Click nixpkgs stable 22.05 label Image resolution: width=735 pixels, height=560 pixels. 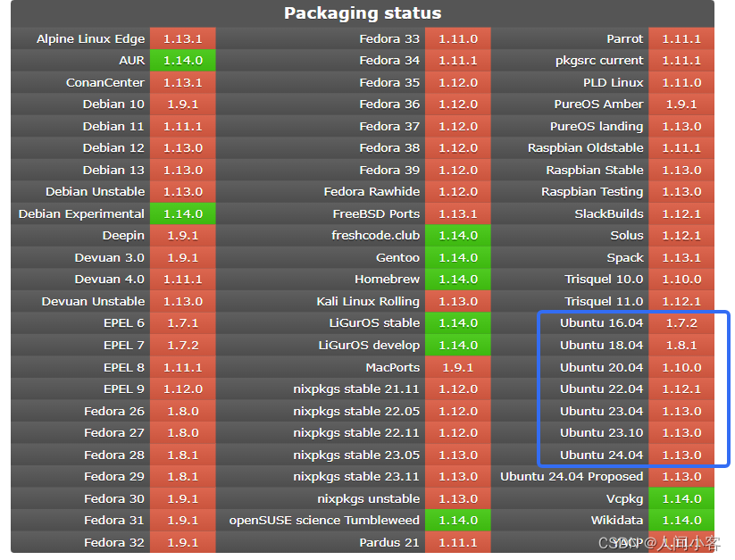point(356,411)
